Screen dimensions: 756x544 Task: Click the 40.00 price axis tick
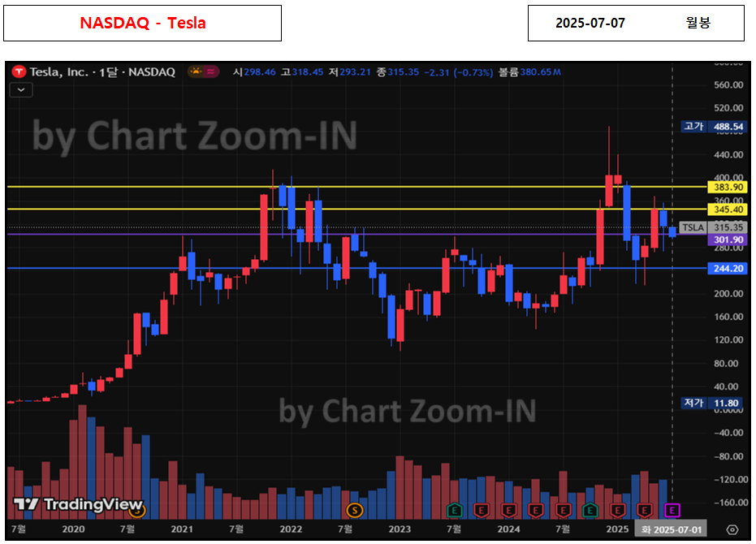point(726,386)
